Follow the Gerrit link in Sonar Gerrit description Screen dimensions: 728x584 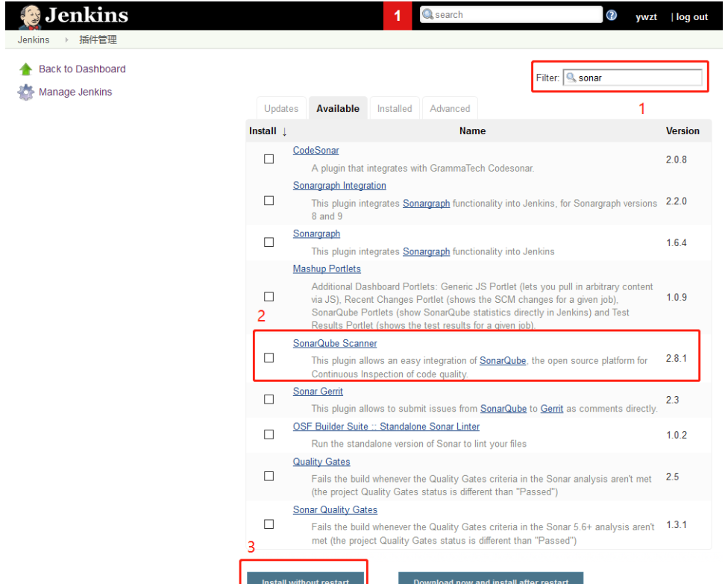(x=552, y=409)
